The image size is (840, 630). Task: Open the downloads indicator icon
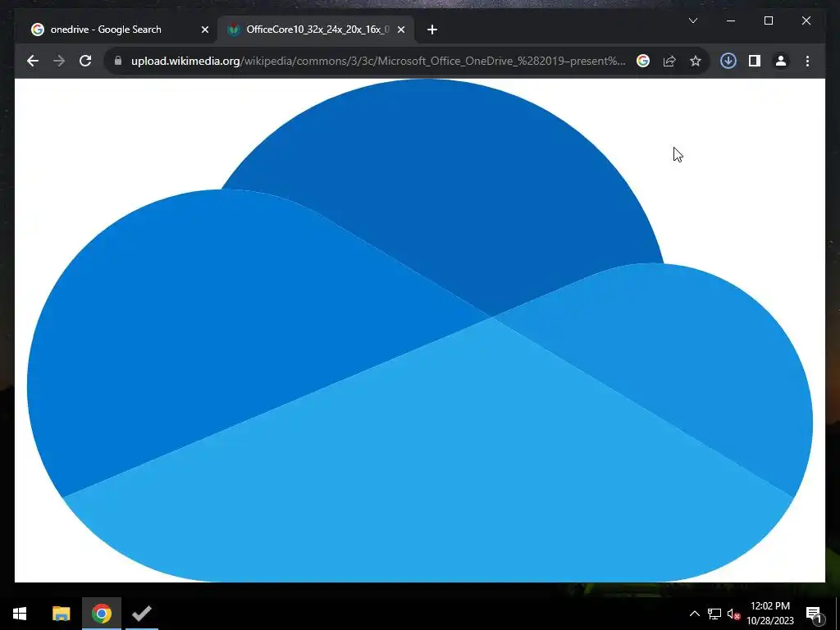pyautogui.click(x=728, y=61)
